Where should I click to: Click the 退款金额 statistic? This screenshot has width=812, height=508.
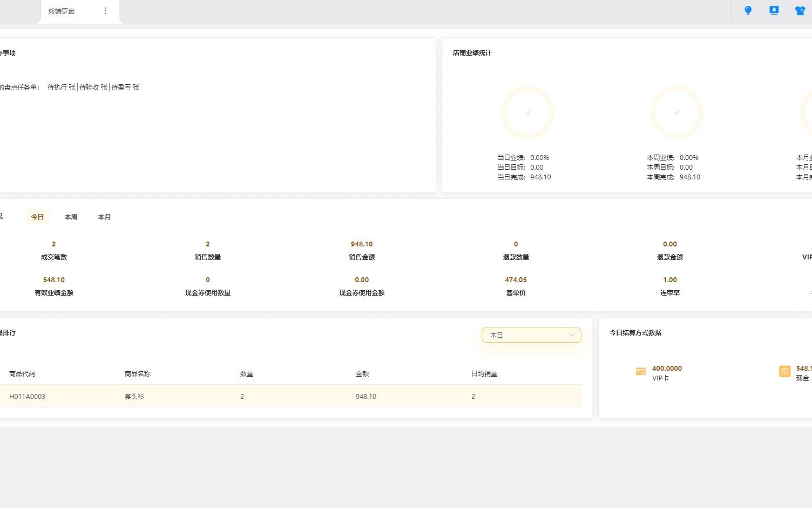click(670, 251)
